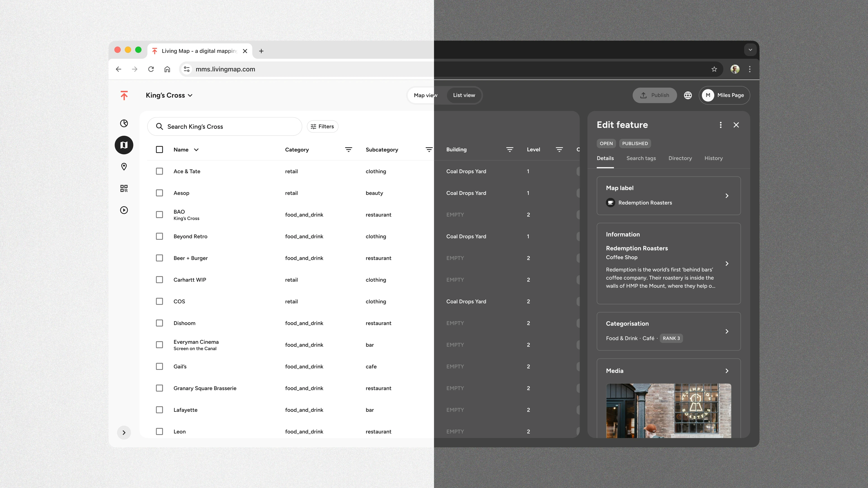The width and height of the screenshot is (868, 488).
Task: Click the browser back arrow
Action: [x=118, y=69]
